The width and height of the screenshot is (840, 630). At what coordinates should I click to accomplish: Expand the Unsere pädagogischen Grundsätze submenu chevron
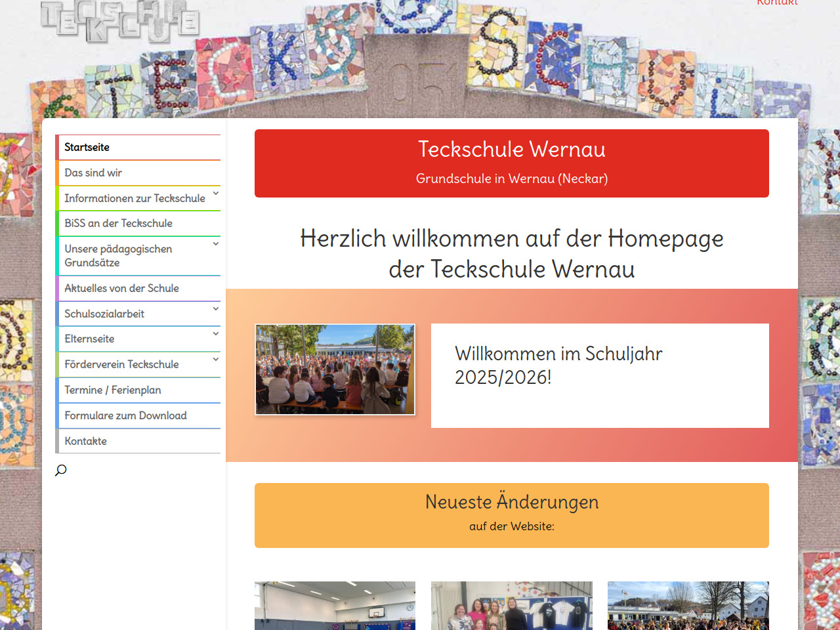point(215,244)
